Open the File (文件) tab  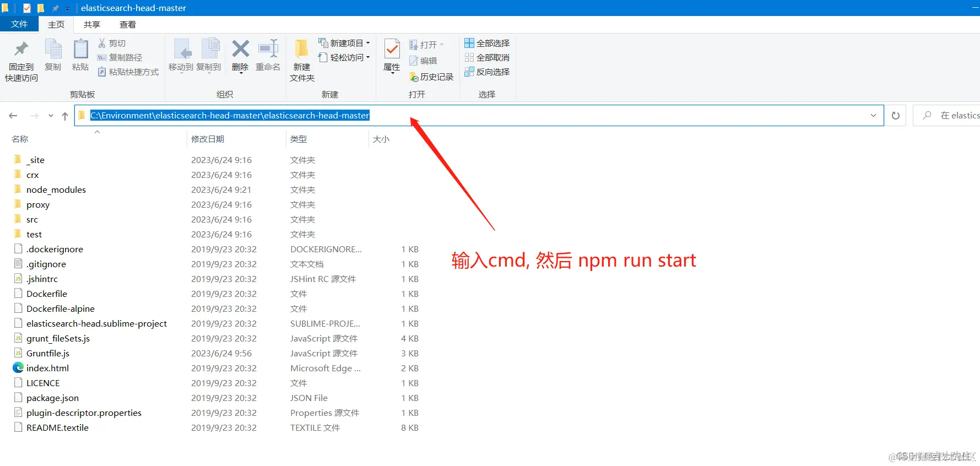[x=19, y=24]
